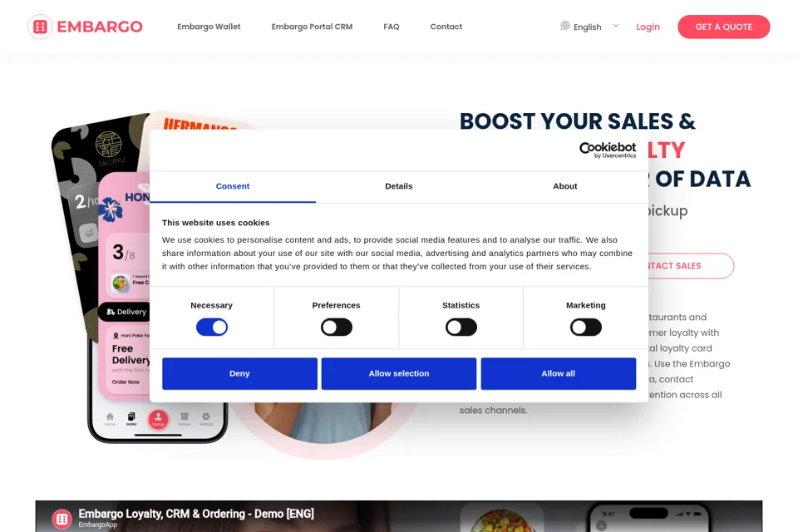
Task: Open the English language dropdown
Action: 590,27
